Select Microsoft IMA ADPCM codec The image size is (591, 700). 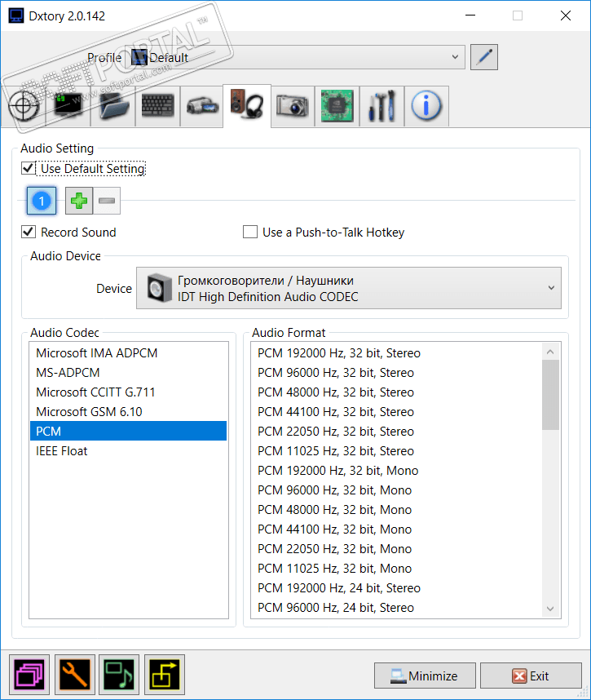(x=128, y=353)
